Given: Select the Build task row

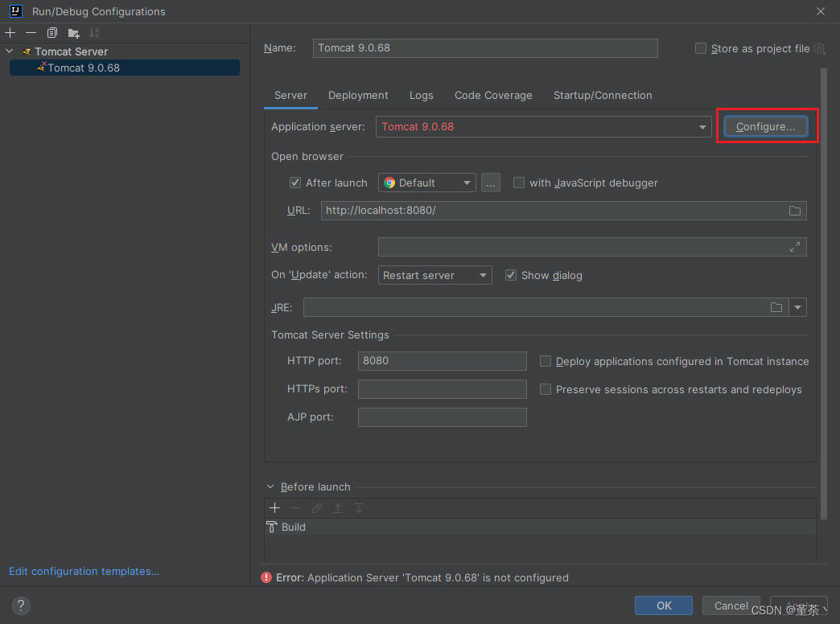Looking at the screenshot, I should (x=540, y=527).
